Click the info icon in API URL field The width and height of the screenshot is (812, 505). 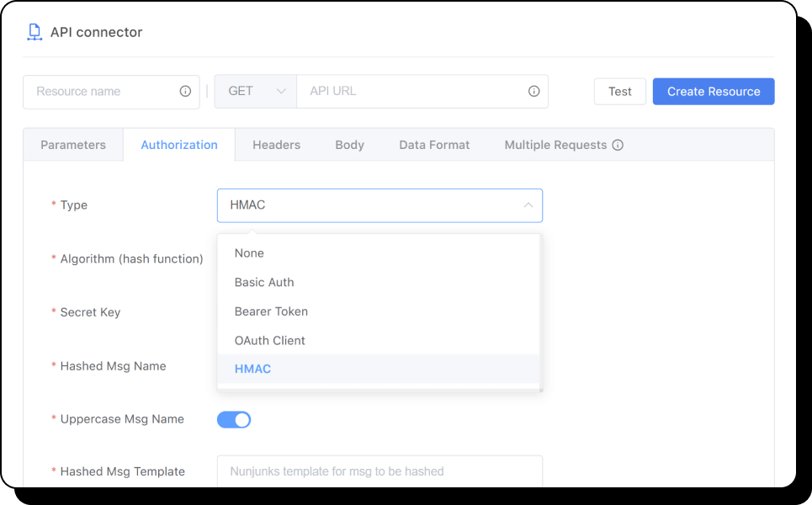[x=534, y=91]
